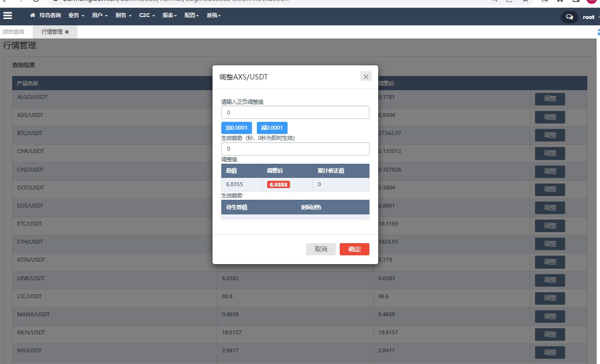The width and height of the screenshot is (600, 364).
Task: Expand the 财务 dropdown menu
Action: pyautogui.click(x=123, y=16)
